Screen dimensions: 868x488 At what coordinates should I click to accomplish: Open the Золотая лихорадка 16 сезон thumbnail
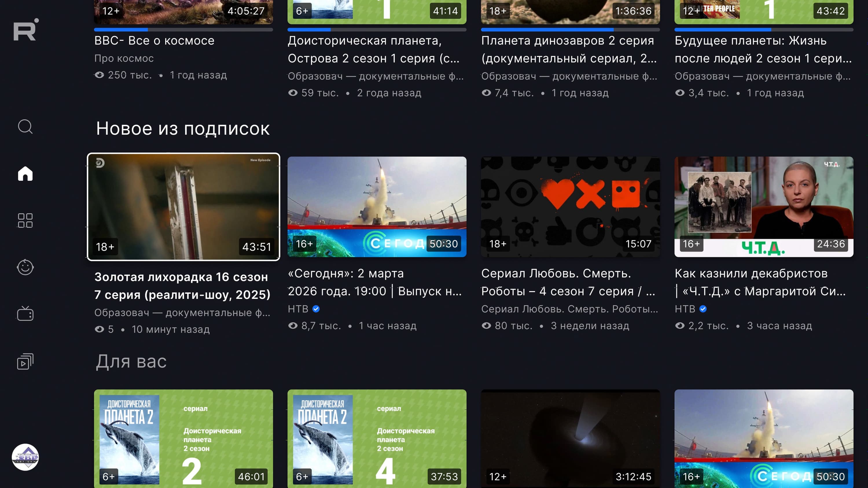click(x=183, y=206)
